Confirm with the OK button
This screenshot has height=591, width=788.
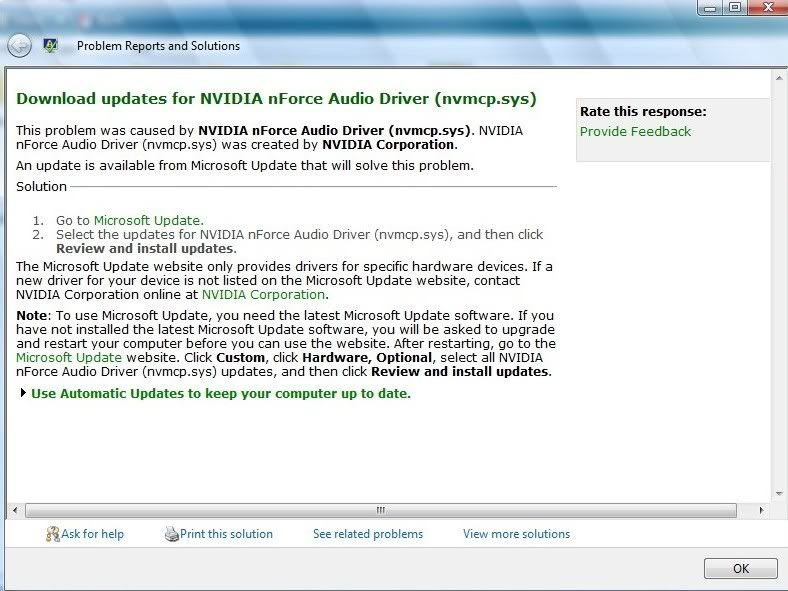pos(741,568)
